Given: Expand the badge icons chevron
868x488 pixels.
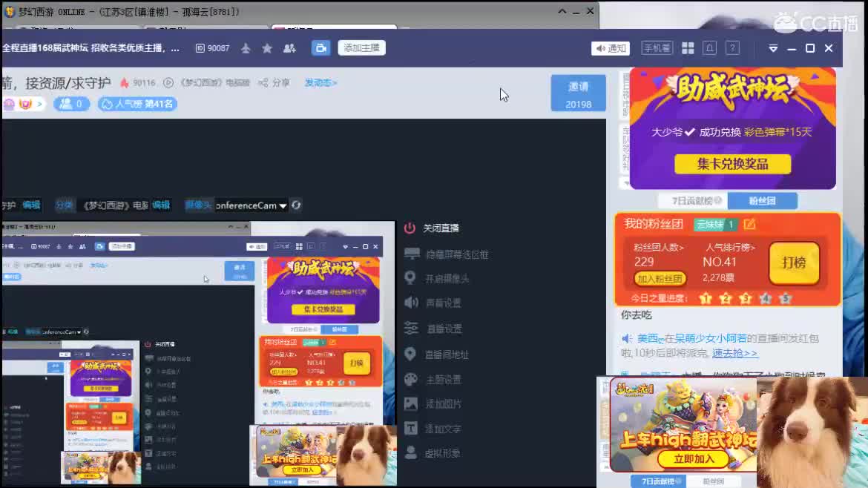Looking at the screenshot, I should (x=39, y=104).
